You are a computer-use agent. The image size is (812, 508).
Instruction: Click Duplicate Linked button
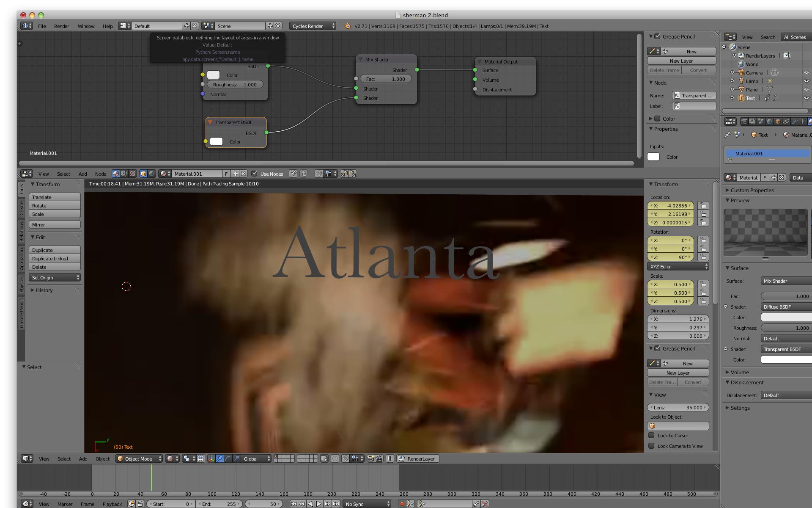coord(55,258)
